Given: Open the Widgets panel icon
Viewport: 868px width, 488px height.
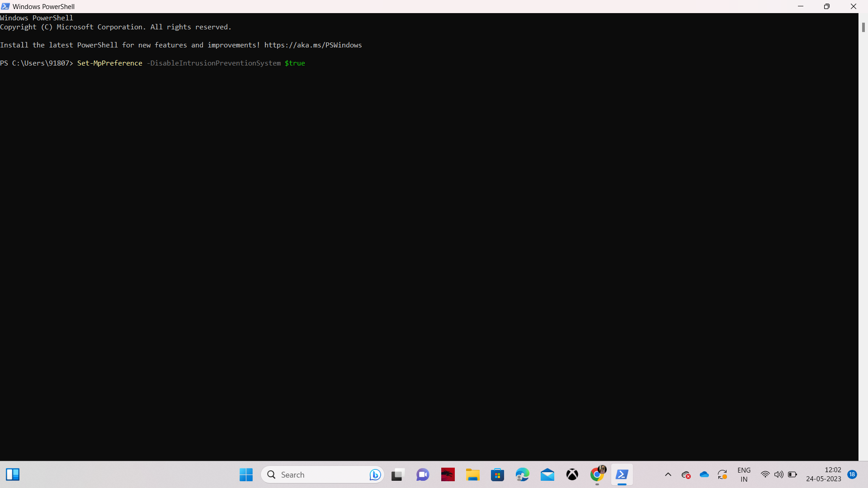Looking at the screenshot, I should [13, 474].
